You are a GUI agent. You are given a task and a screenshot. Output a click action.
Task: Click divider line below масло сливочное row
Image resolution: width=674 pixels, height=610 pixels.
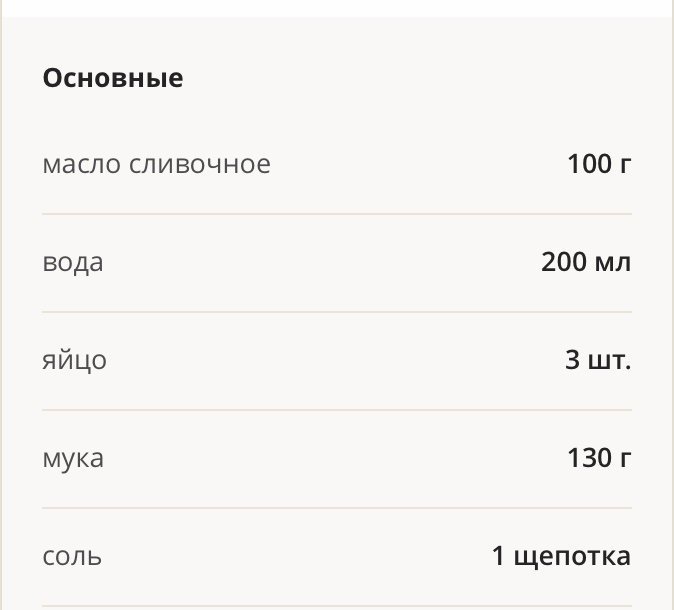pos(337,214)
